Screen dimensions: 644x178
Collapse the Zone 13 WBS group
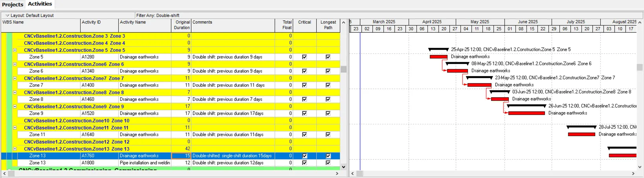[x=15, y=149]
